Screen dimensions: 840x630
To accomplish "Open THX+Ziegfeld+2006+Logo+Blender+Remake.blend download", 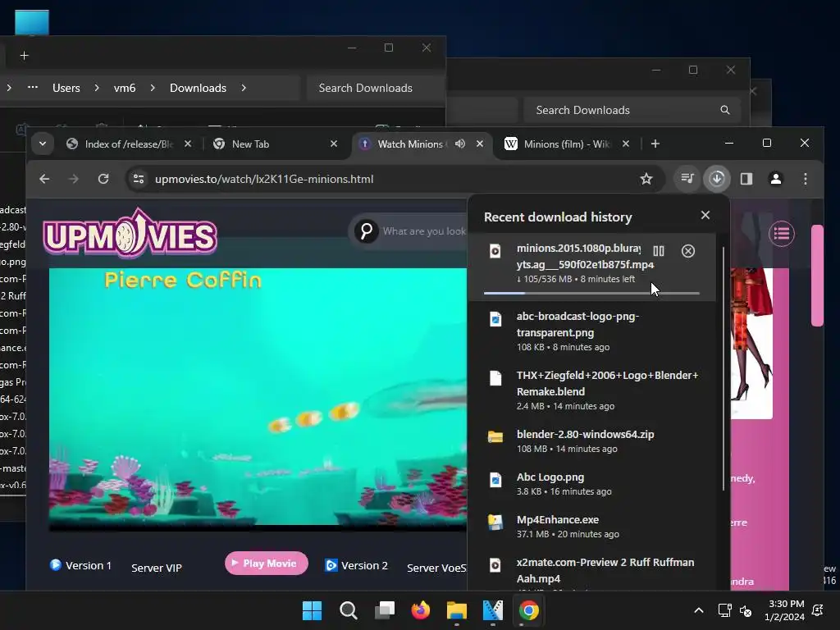I will (592, 390).
